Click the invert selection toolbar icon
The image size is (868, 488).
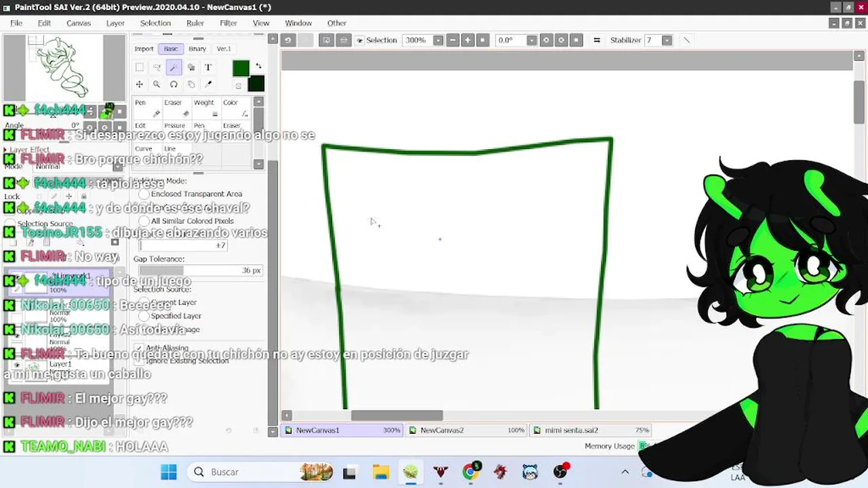pyautogui.click(x=344, y=40)
